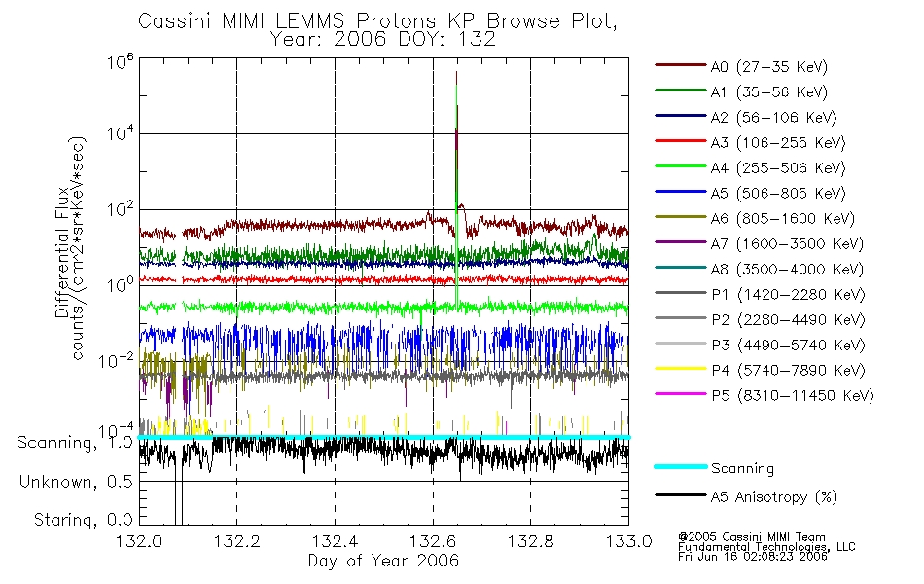
Task: Click the Scanning legend text
Action: 742,469
